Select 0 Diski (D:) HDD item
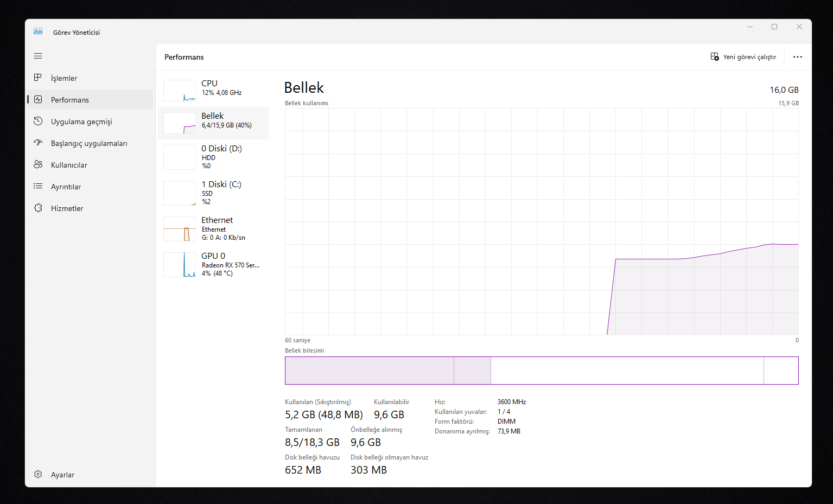The width and height of the screenshot is (833, 504). (213, 157)
